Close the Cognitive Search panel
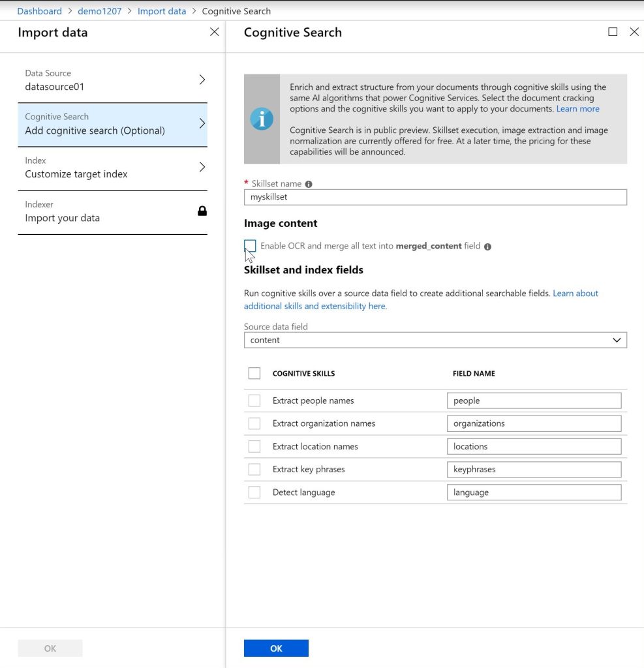The image size is (644, 668). tap(634, 32)
